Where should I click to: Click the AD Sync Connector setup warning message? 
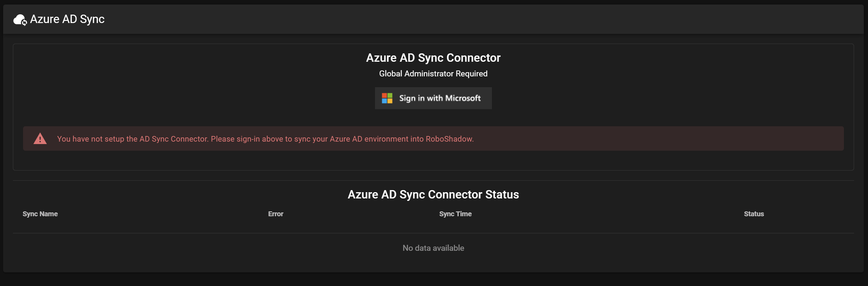click(265, 139)
